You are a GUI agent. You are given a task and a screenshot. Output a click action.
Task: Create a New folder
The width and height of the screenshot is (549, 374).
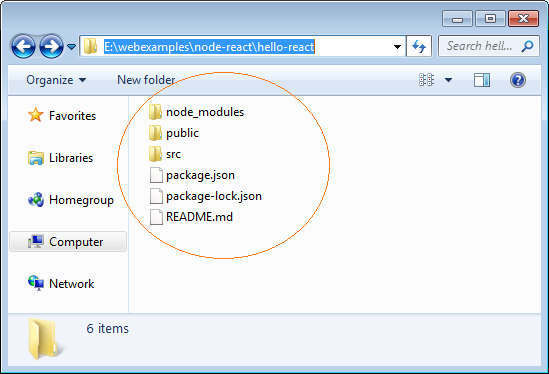[146, 80]
